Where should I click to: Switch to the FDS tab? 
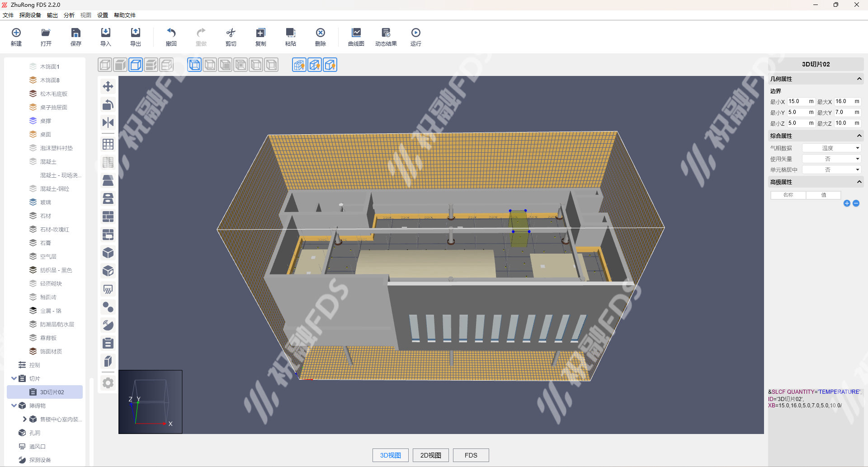[x=471, y=455]
